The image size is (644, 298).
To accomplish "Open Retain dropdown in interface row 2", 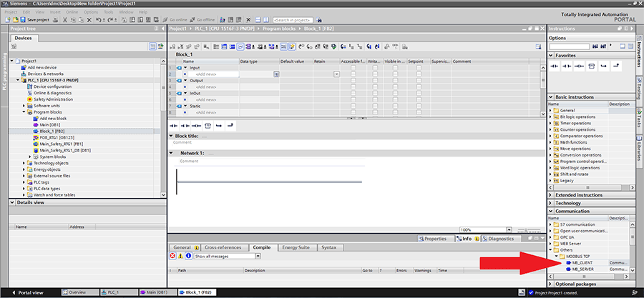I will (337, 74).
